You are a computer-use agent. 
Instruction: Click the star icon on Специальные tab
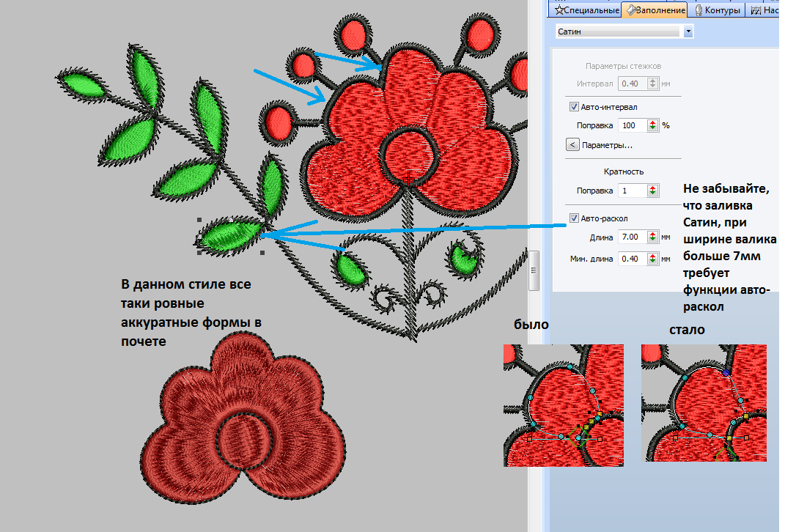[x=559, y=10]
